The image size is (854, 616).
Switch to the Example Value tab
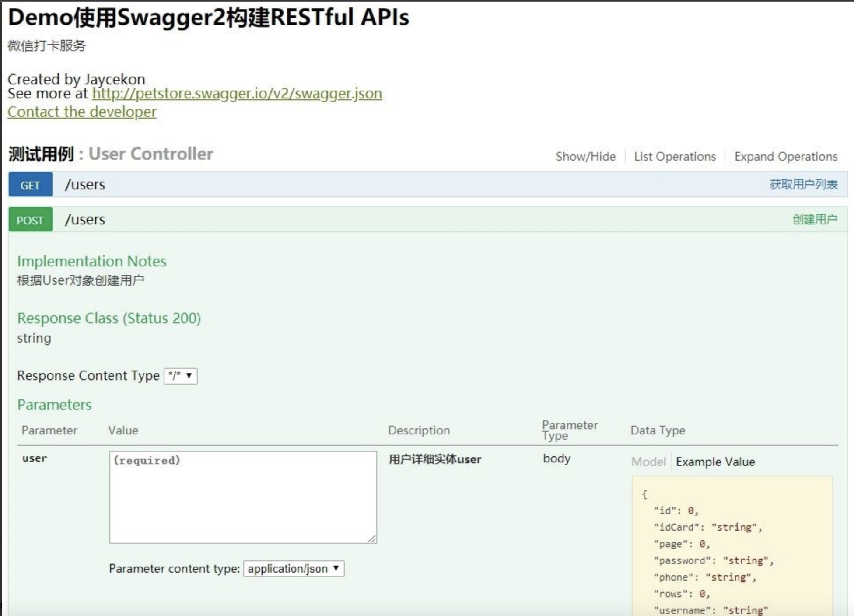715,462
